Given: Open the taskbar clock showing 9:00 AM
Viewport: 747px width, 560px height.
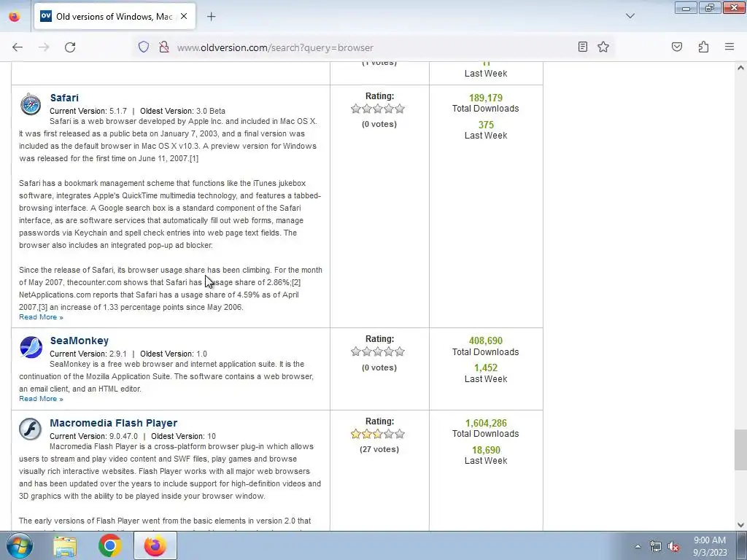Looking at the screenshot, I should pyautogui.click(x=710, y=546).
